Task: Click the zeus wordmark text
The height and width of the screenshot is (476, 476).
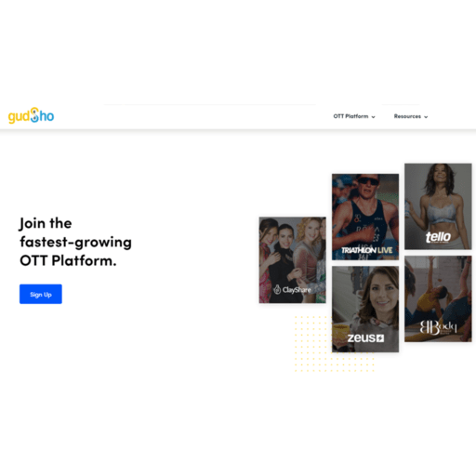Action: coord(362,338)
